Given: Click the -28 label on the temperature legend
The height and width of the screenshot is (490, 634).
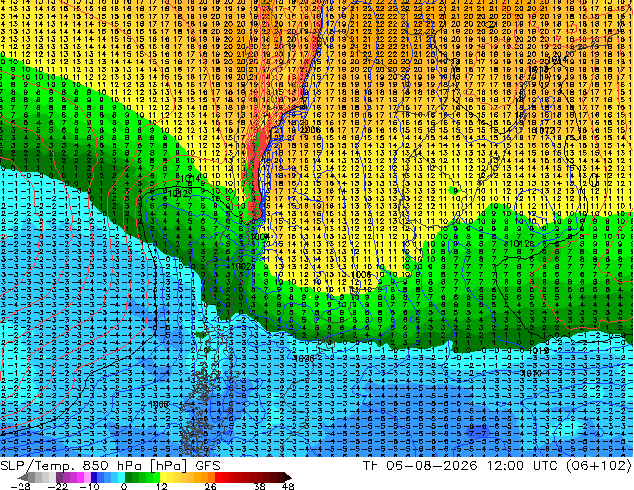Looking at the screenshot, I should point(20,486).
